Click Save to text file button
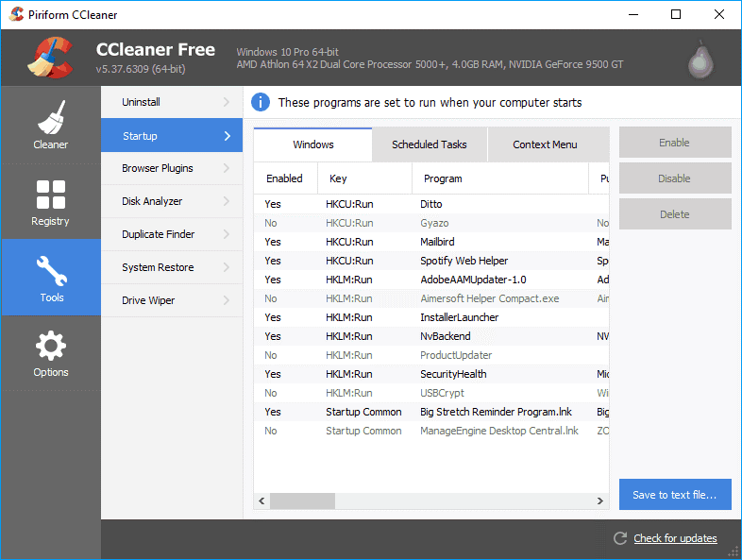This screenshot has height=560, width=742. click(x=674, y=495)
